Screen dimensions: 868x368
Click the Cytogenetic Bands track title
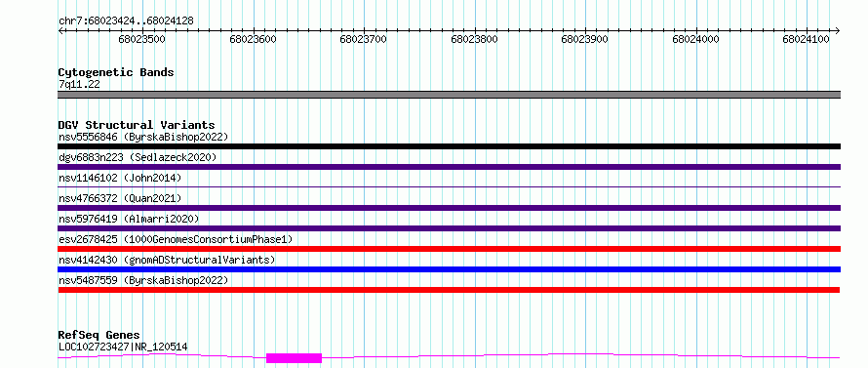(116, 72)
